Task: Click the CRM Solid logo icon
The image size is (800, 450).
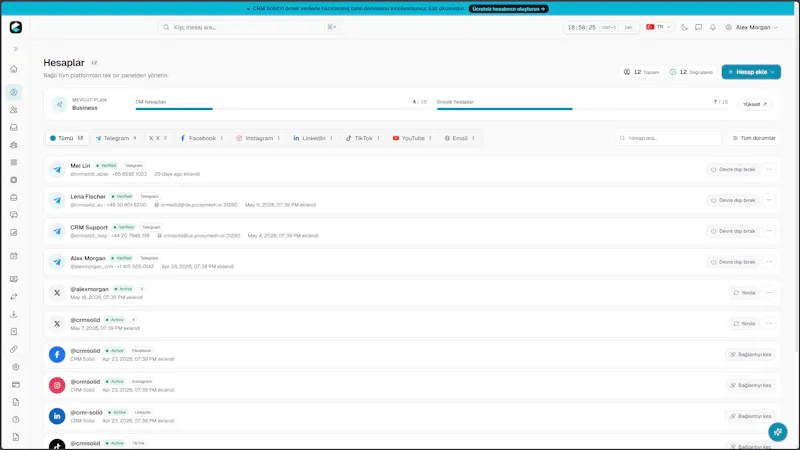Action: click(x=16, y=27)
